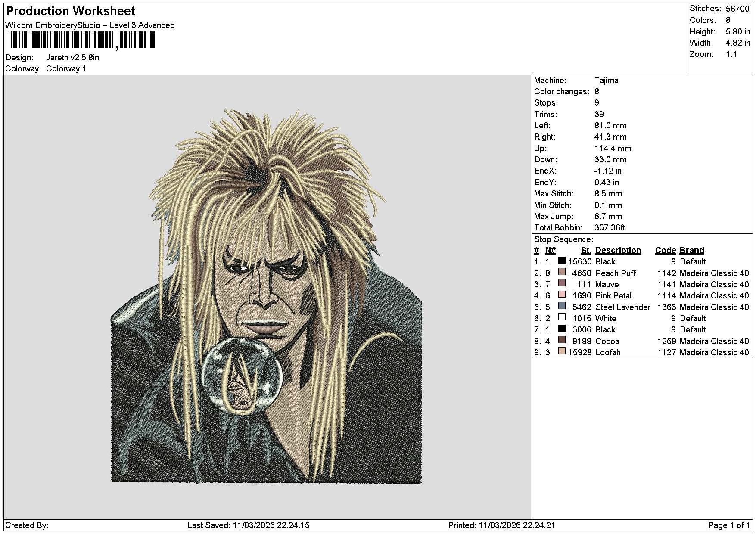The image size is (756, 534).
Task: Select the left value '81.0 mm'
Action: pyautogui.click(x=610, y=126)
